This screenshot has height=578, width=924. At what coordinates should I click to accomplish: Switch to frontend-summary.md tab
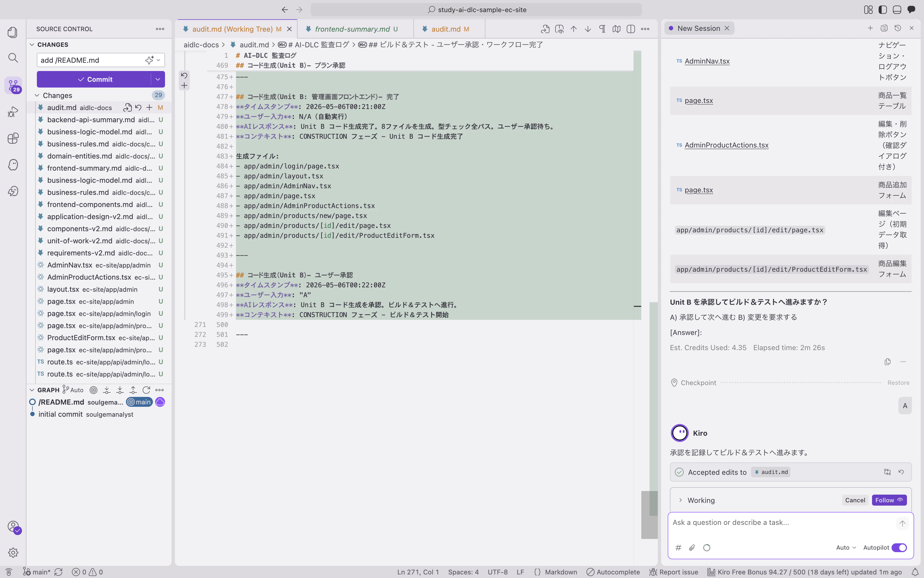point(356,29)
